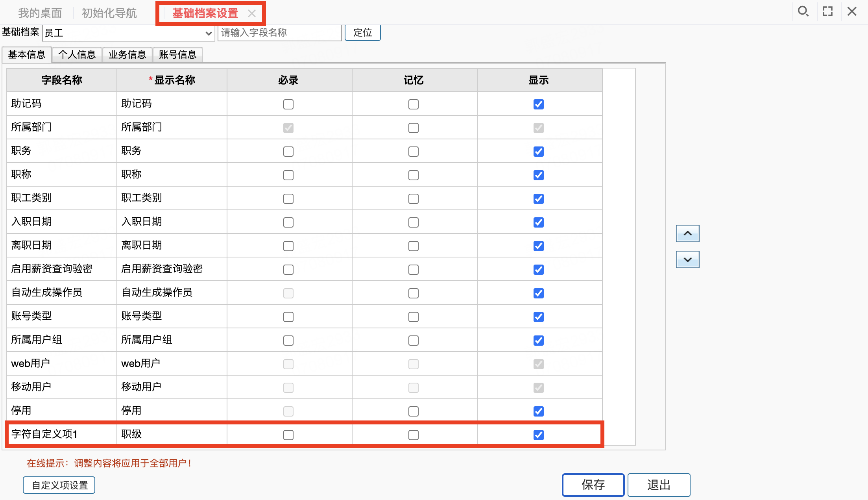This screenshot has width=868, height=500.
Task: Select the 基础档案设置 tab
Action: pyautogui.click(x=205, y=13)
